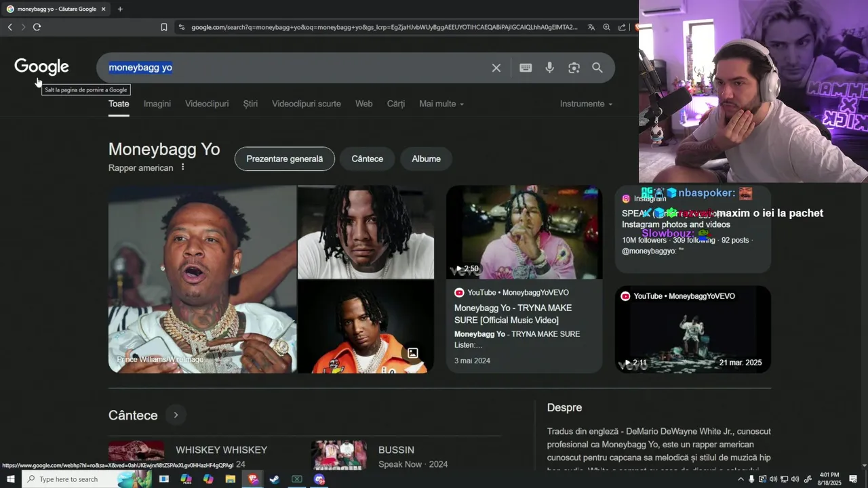Open the zoom magnifier in address bar
868x488 pixels.
click(606, 27)
